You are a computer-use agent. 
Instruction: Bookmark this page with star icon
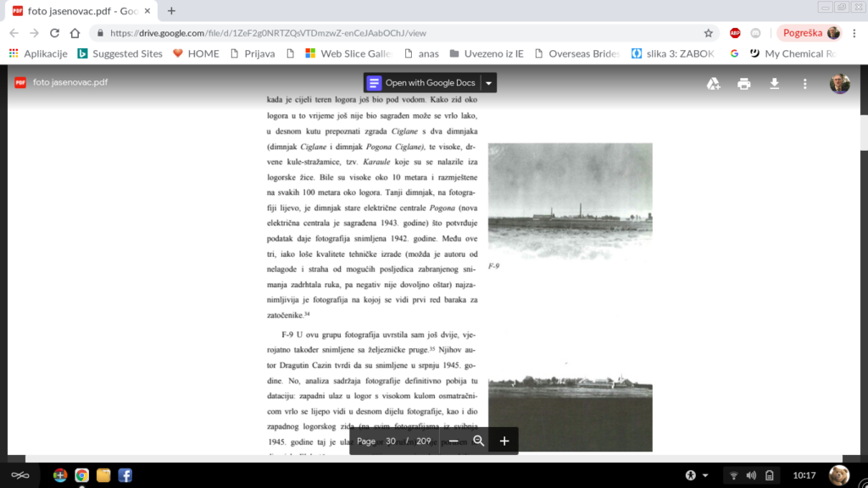[709, 33]
